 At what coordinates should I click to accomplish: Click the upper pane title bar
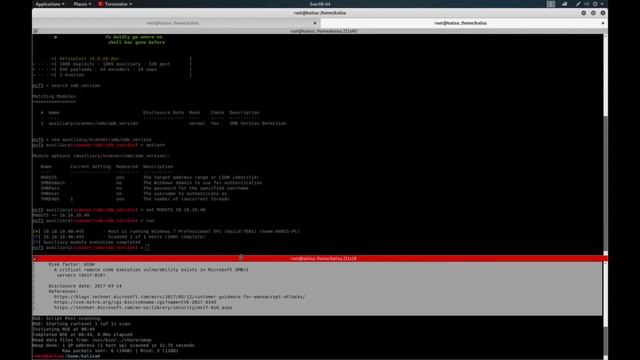(320, 31)
